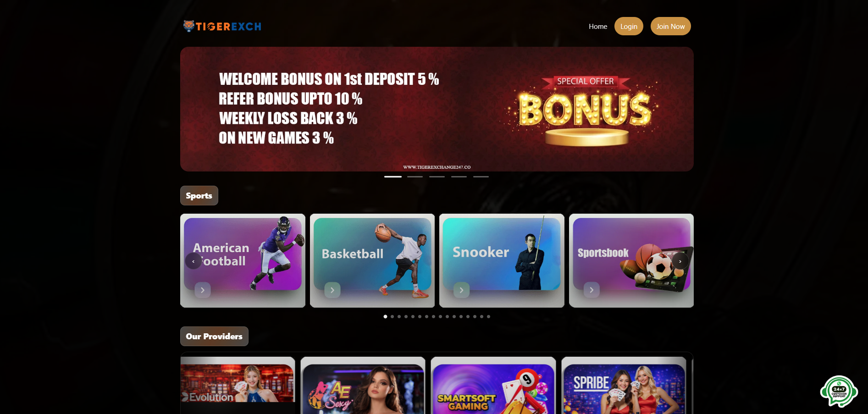Screen dimensions: 868x414
Task: Click the arrow icon on Sportsbook card
Action: click(x=592, y=290)
